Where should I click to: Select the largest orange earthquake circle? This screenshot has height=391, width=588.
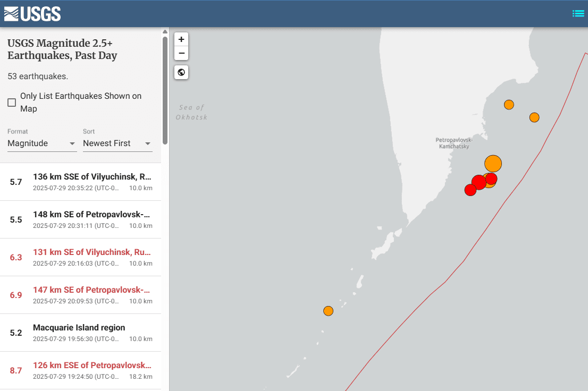493,163
